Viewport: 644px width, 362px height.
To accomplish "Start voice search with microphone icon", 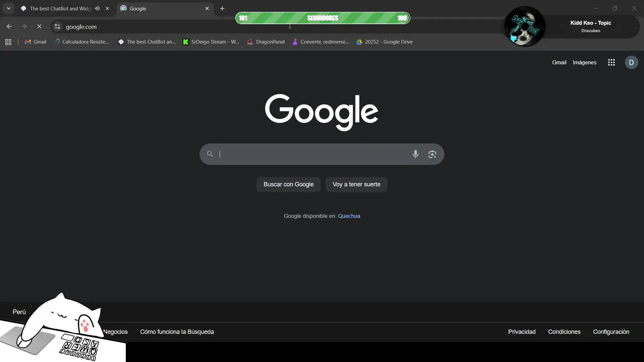I will tap(416, 154).
